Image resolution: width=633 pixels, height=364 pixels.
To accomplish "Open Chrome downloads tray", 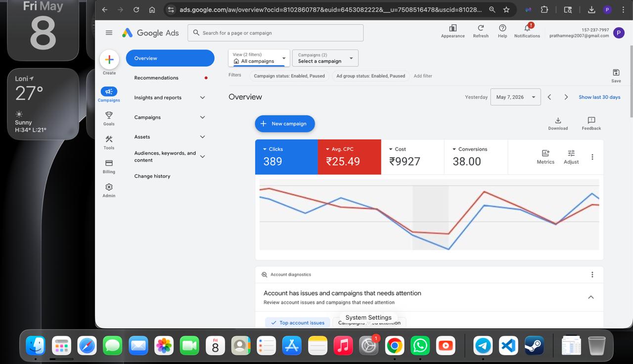I will 591,9.
